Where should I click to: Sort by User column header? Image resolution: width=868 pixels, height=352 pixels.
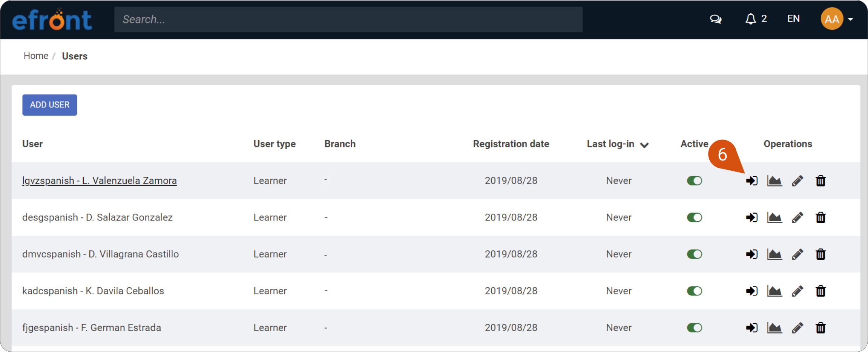[32, 144]
